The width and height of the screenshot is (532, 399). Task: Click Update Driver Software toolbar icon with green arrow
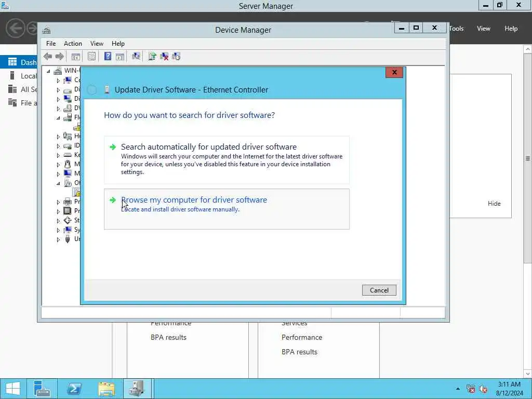(152, 56)
